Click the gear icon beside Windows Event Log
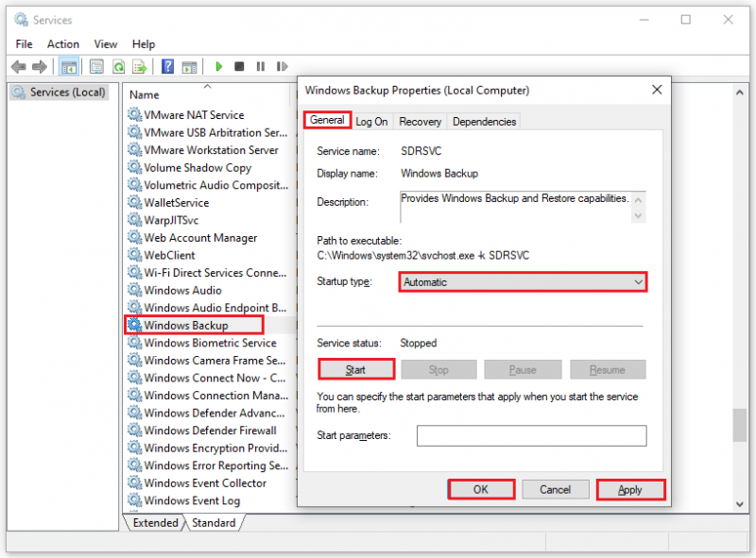 pos(134,500)
